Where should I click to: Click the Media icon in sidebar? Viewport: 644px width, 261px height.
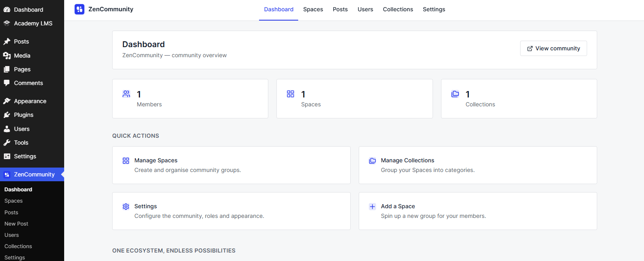click(x=7, y=56)
